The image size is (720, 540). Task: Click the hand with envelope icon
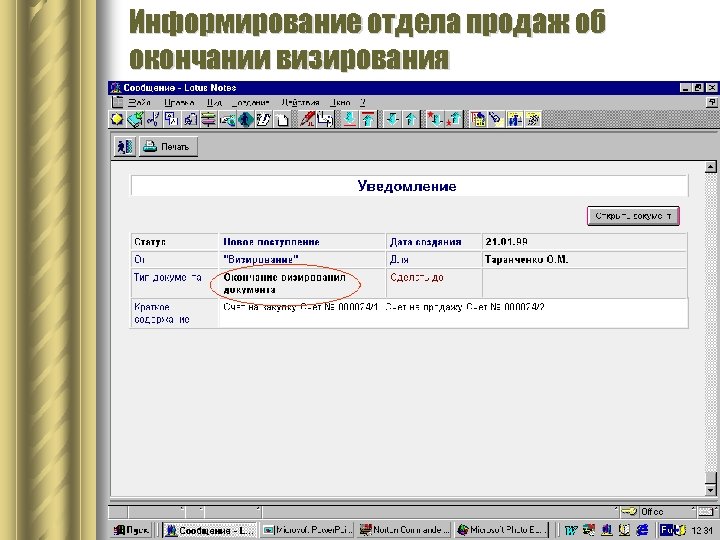click(227, 119)
